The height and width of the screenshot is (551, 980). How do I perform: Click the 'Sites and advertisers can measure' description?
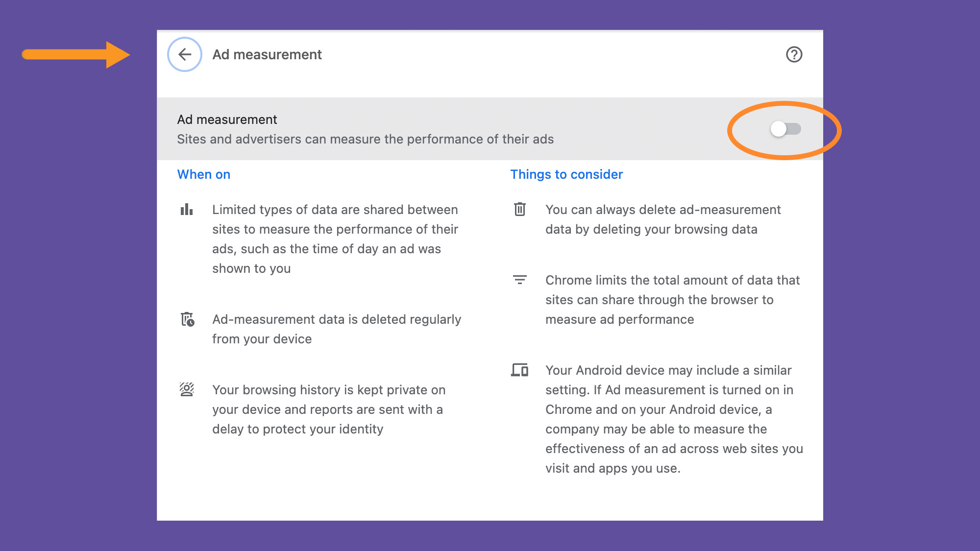[365, 139]
